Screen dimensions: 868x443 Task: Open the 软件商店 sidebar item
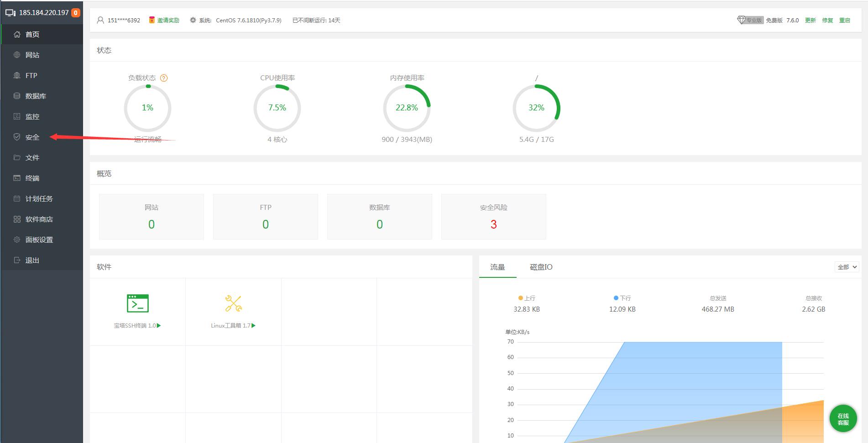[x=39, y=219]
